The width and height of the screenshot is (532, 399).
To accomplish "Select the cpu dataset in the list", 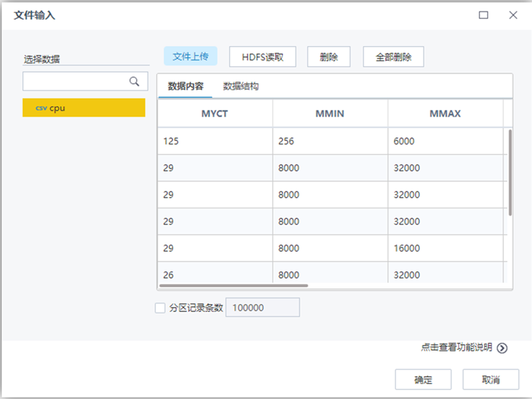I will click(x=83, y=108).
